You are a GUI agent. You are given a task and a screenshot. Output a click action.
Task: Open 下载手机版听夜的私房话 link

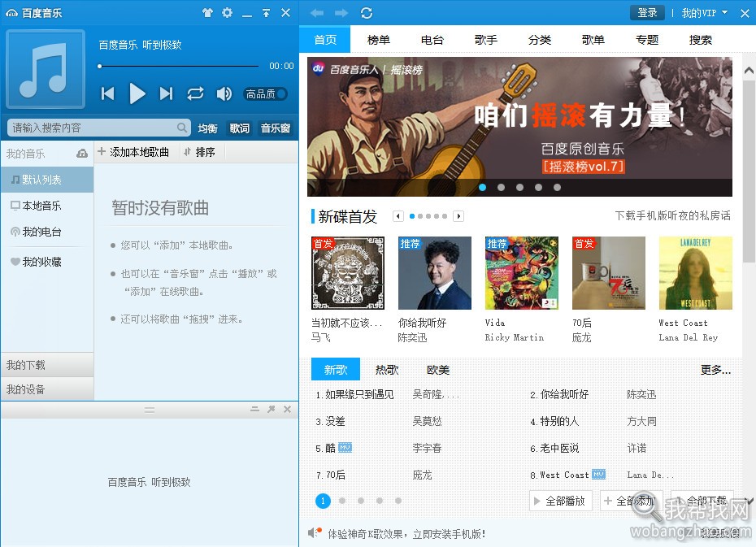click(x=672, y=215)
